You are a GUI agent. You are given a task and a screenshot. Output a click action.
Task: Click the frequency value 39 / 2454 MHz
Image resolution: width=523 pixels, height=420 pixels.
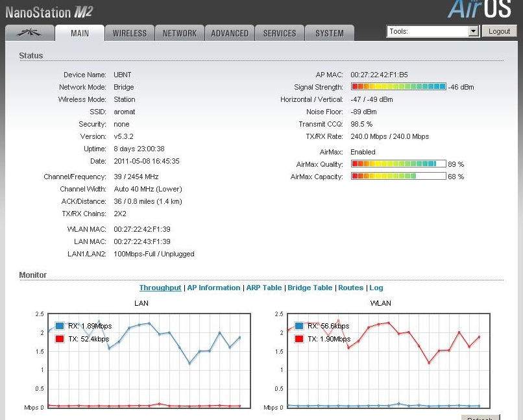[136, 177]
